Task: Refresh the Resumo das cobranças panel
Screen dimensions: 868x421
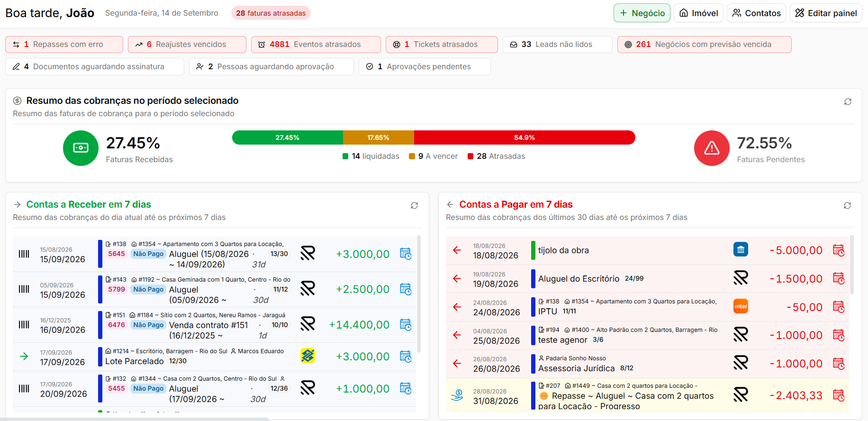Action: click(x=848, y=102)
